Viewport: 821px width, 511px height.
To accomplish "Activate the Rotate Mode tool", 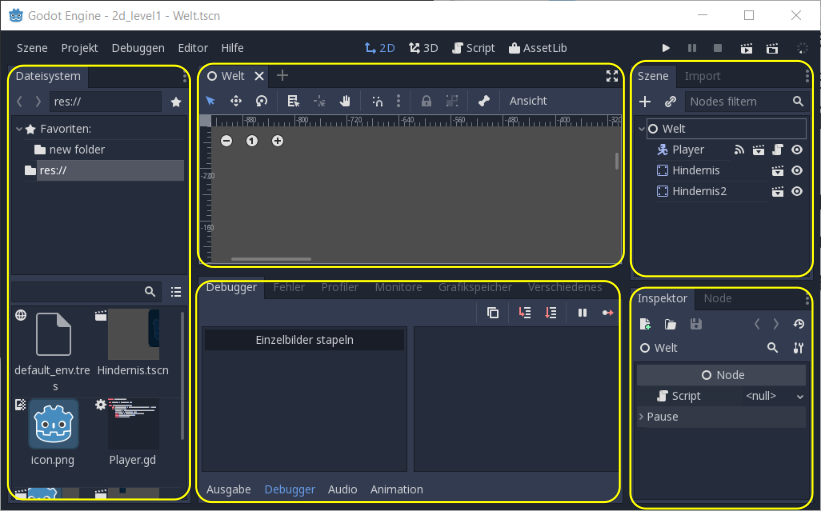I will pos(261,101).
